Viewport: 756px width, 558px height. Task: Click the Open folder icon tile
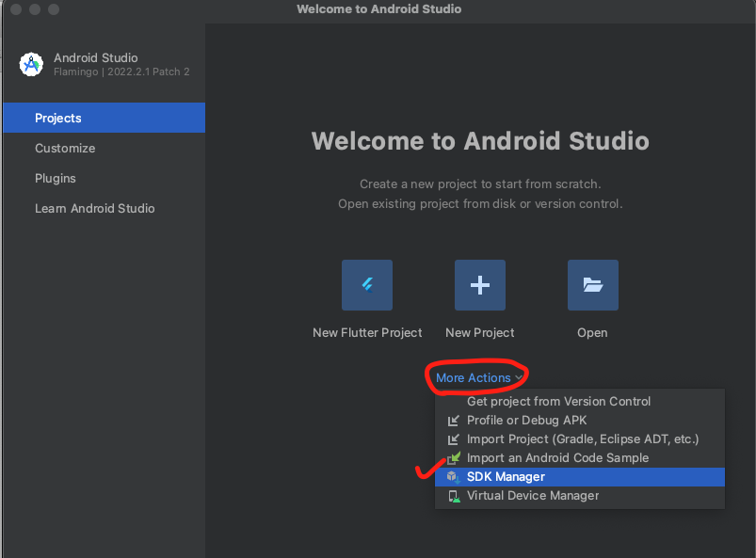(592, 285)
